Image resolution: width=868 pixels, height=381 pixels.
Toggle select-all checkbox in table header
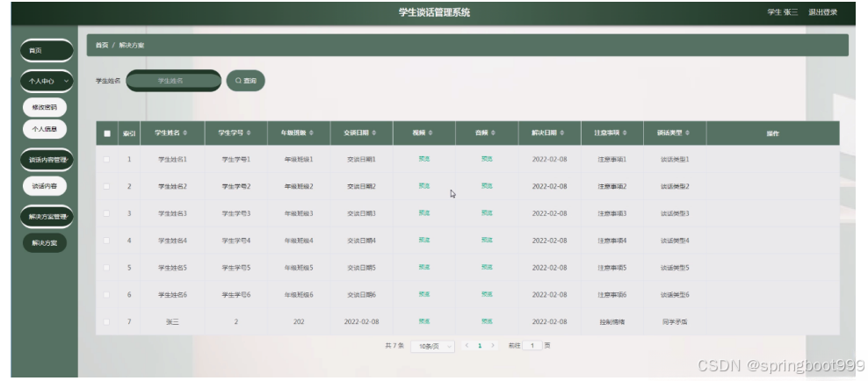pyautogui.click(x=107, y=133)
